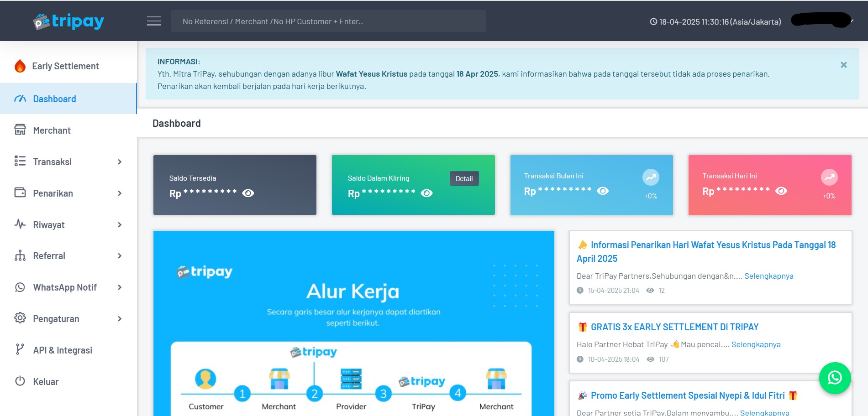Click the Alur Kerja workflow banner image
The width and height of the screenshot is (868, 416).
click(354, 323)
